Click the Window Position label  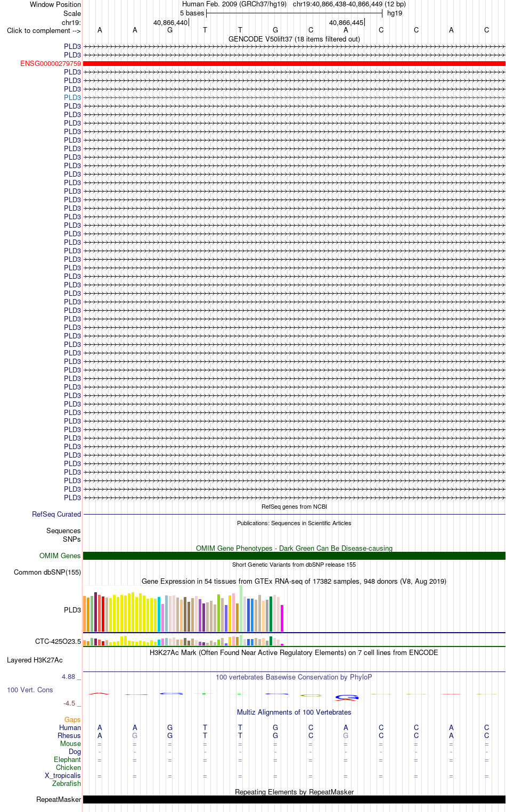tap(55, 4)
